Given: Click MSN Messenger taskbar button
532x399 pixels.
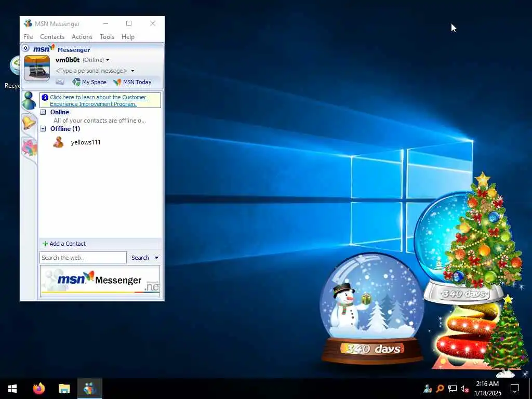Looking at the screenshot, I should click(x=90, y=388).
